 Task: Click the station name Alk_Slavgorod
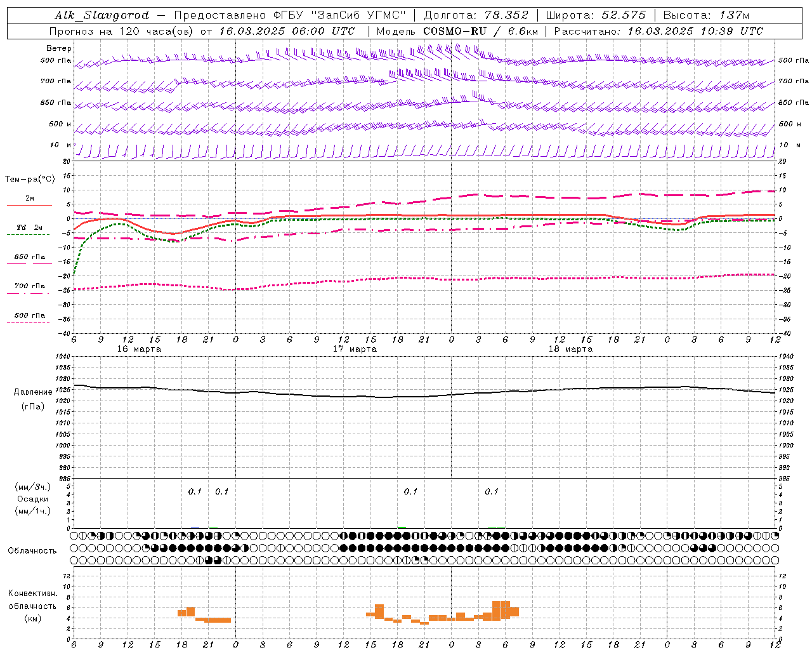coord(102,15)
